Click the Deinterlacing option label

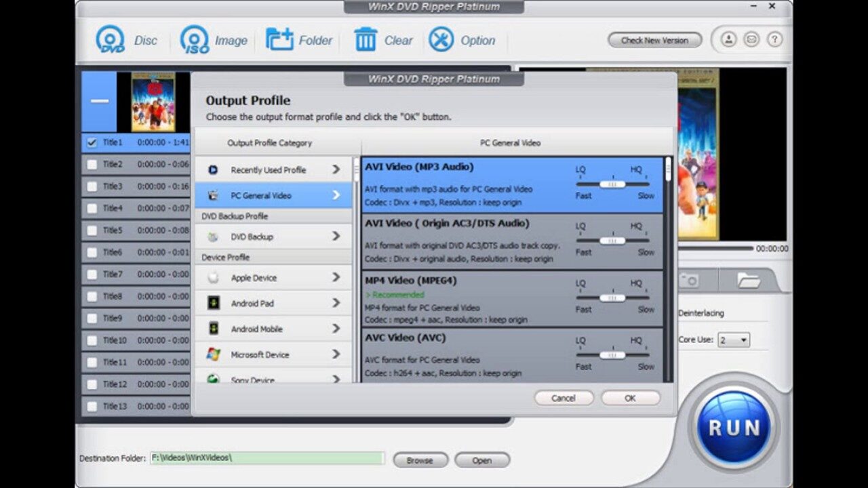click(701, 313)
